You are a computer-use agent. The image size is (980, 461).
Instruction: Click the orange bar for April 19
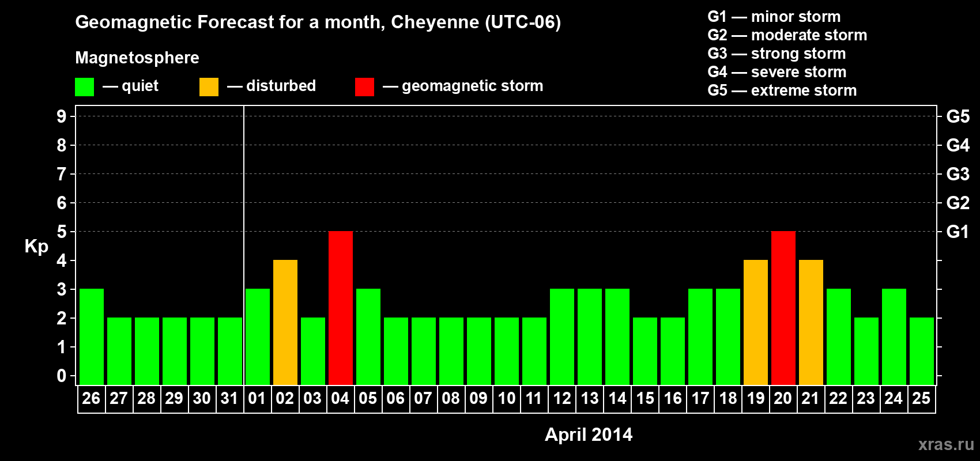tap(756, 322)
